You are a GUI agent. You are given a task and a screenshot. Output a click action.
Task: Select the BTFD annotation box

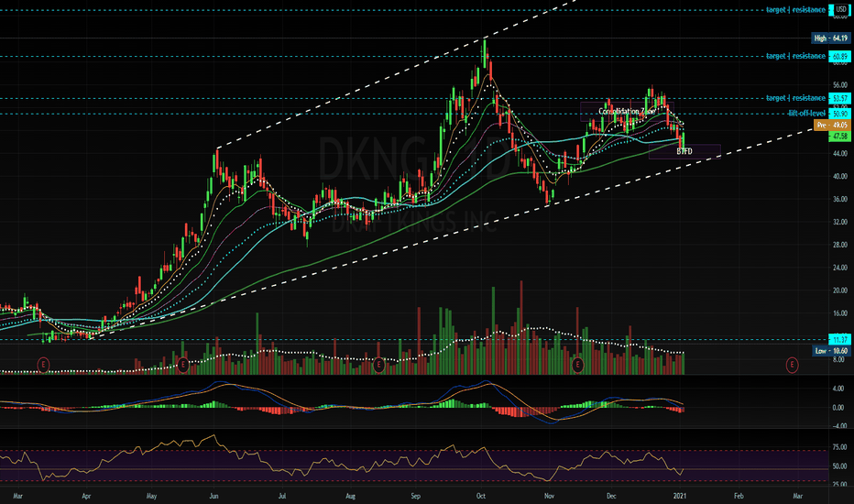(684, 151)
